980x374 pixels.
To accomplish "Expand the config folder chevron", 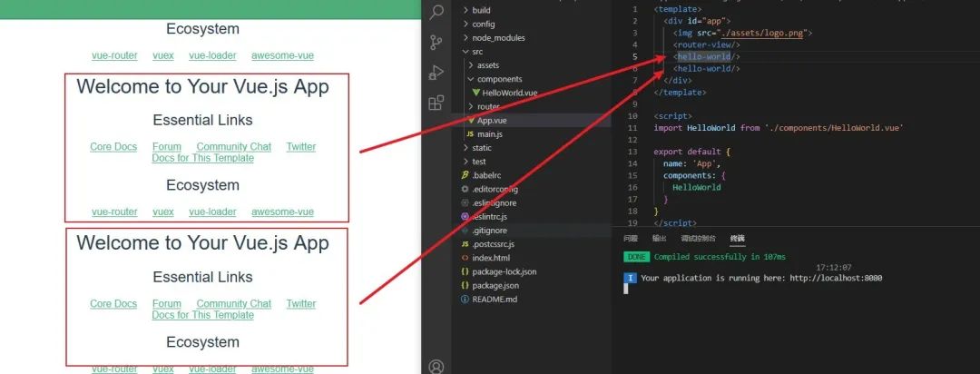I will point(465,24).
